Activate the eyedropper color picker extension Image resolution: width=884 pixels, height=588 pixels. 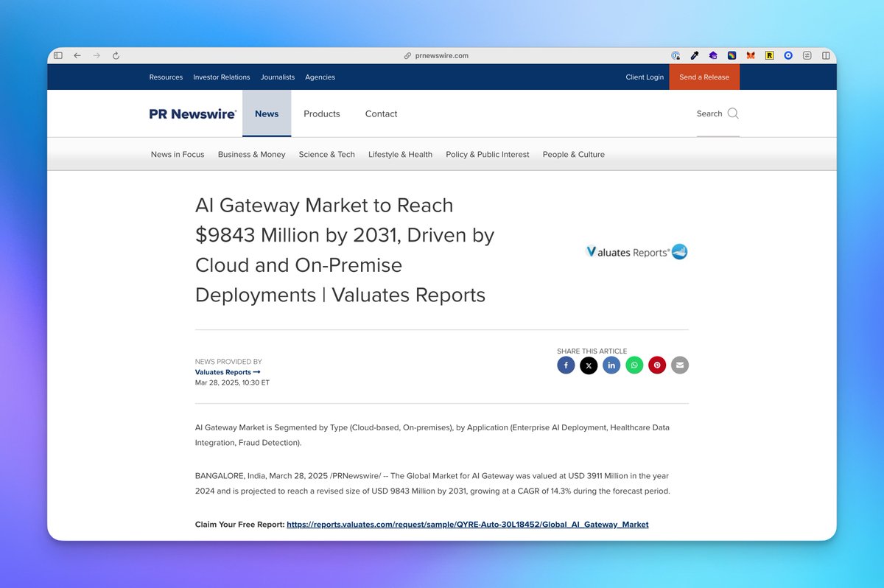tap(694, 55)
